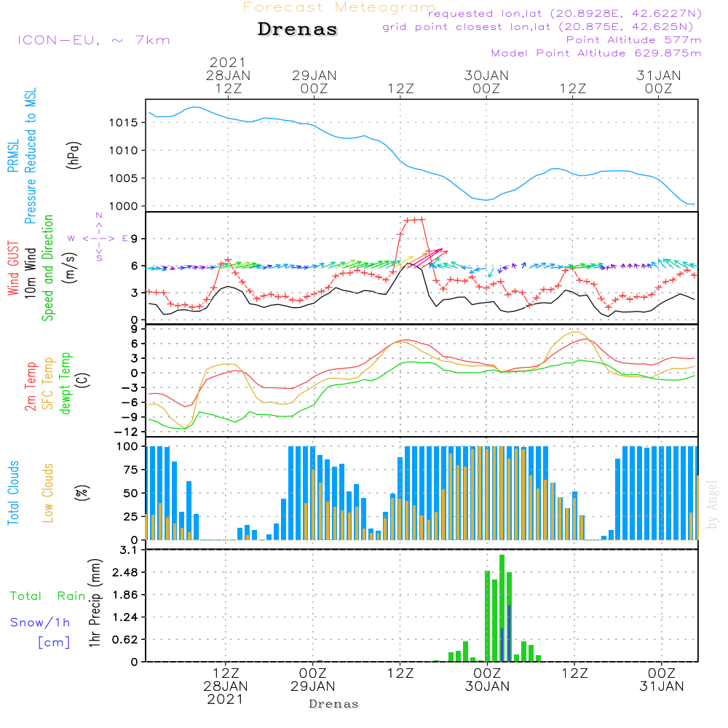Click cloud axis value 25

point(130,517)
